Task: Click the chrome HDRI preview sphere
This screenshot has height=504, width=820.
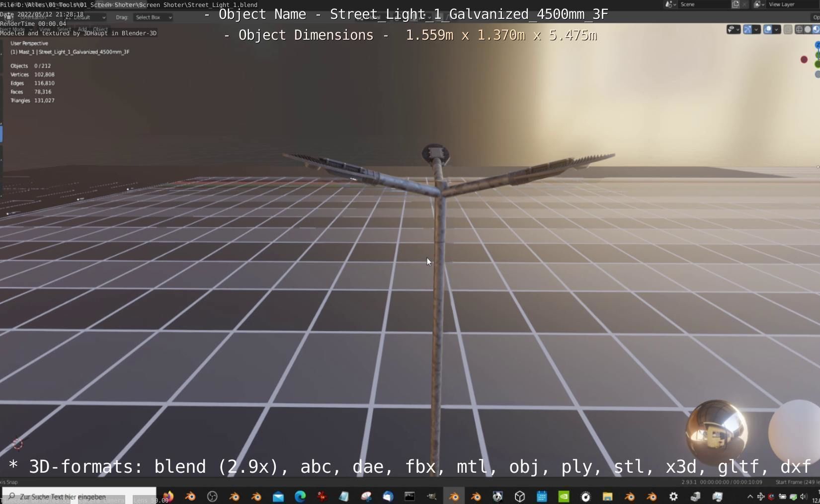Action: [716, 432]
